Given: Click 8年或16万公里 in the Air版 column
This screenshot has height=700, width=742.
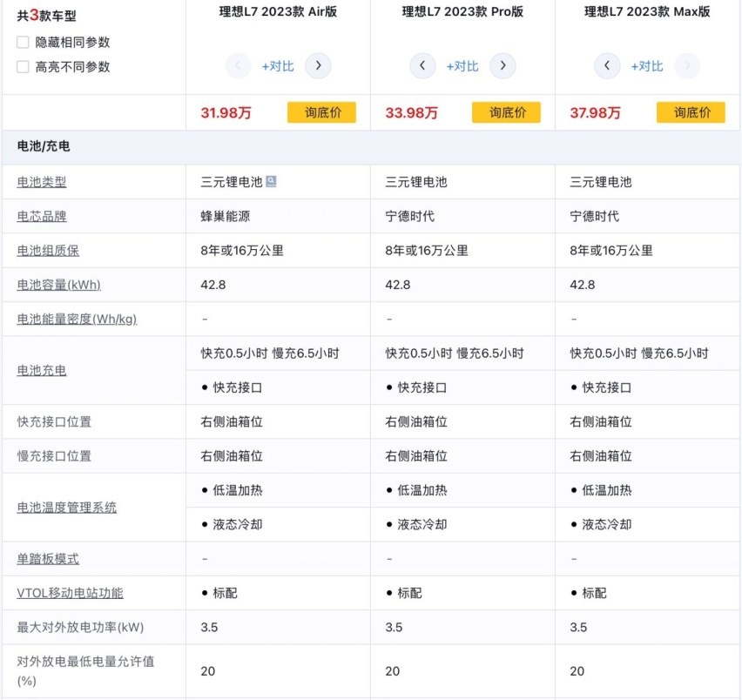Looking at the screenshot, I should coord(242,251).
